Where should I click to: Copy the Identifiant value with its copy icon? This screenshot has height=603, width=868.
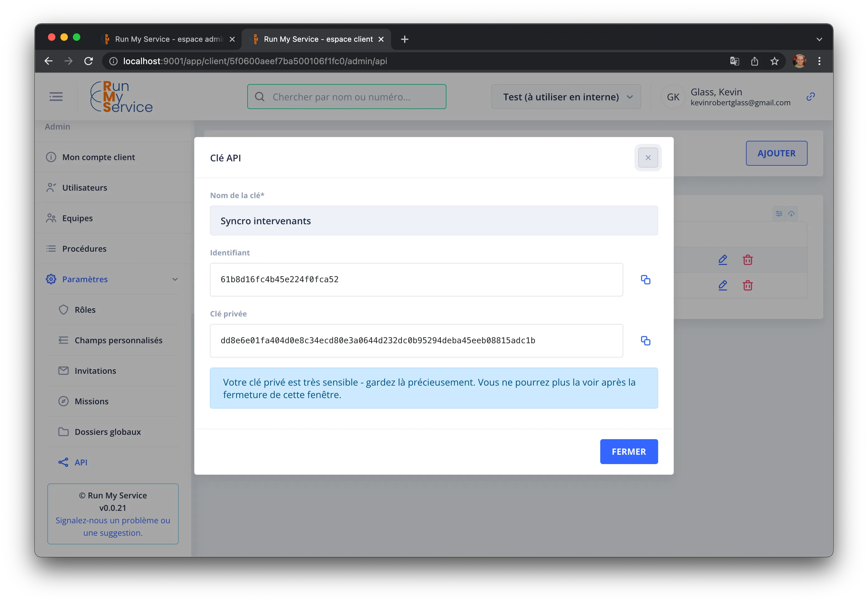pyautogui.click(x=645, y=280)
